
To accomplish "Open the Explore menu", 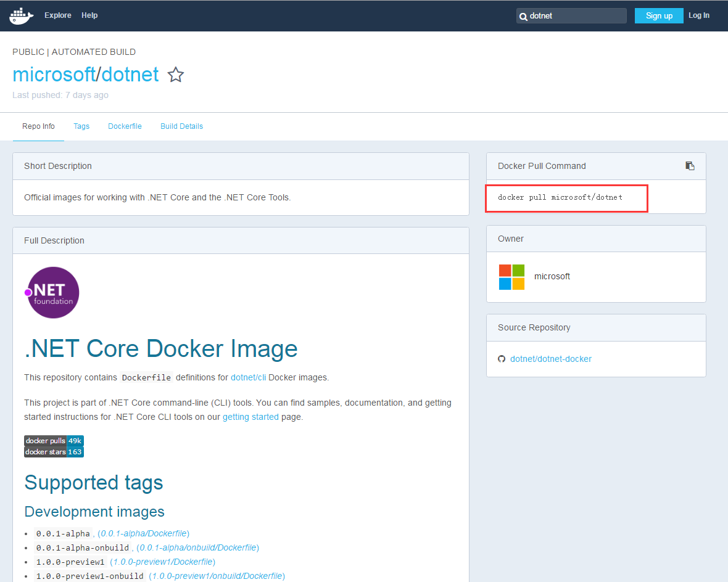I will (57, 15).
